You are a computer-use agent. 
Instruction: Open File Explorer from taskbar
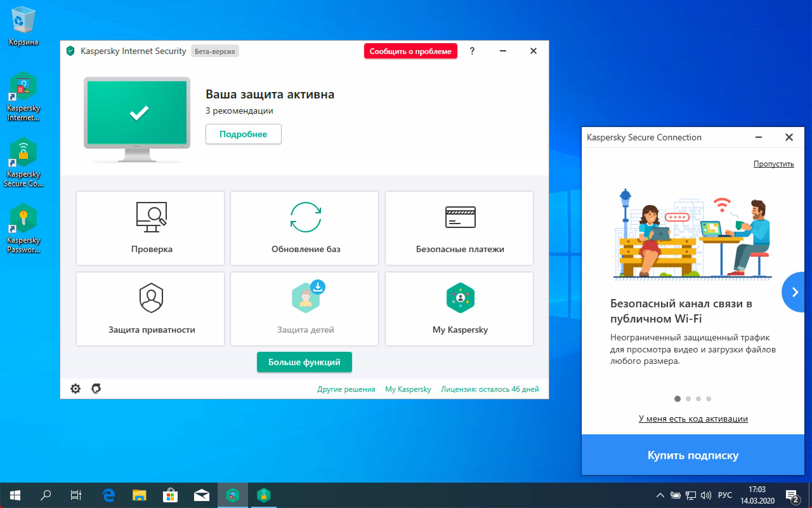click(x=139, y=495)
